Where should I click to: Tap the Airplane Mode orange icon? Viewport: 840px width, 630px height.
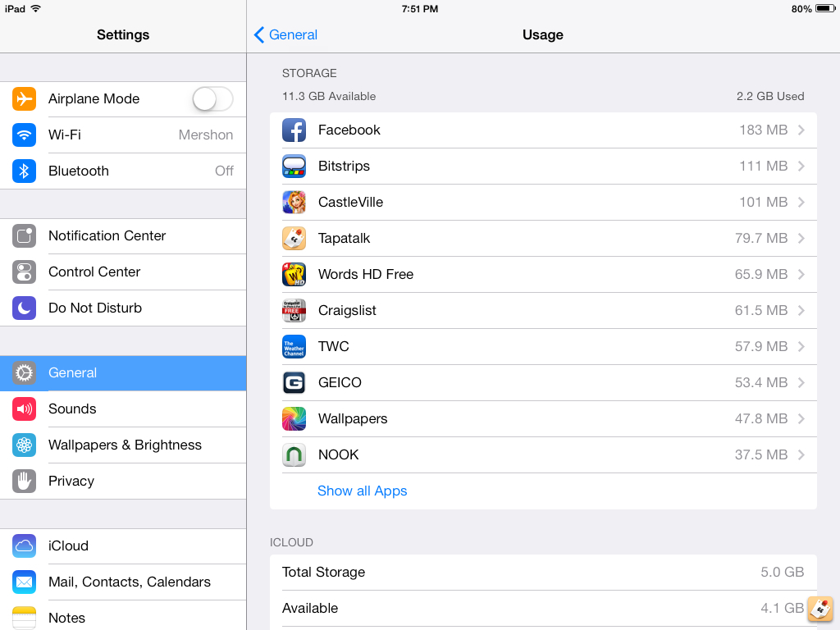tap(24, 98)
